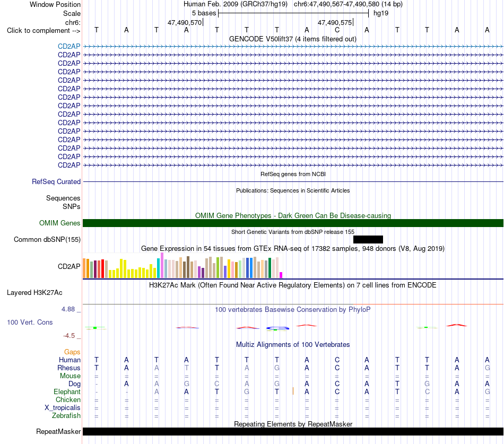This screenshot has width=504, height=444.
Task: Click the 'C' base in reference sequence row
Action: click(x=337, y=30)
